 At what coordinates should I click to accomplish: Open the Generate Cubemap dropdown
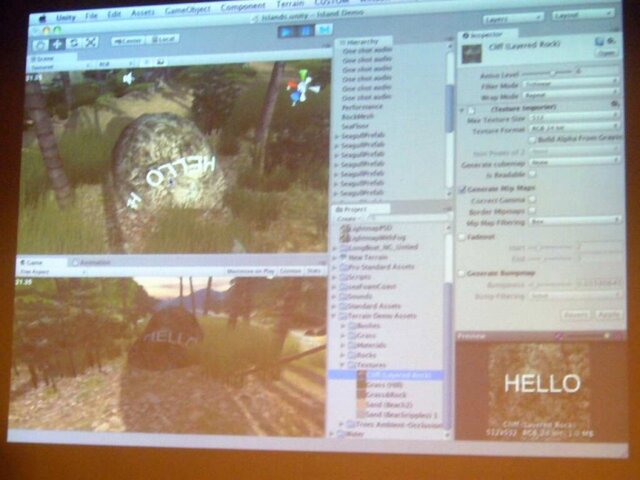[575, 162]
